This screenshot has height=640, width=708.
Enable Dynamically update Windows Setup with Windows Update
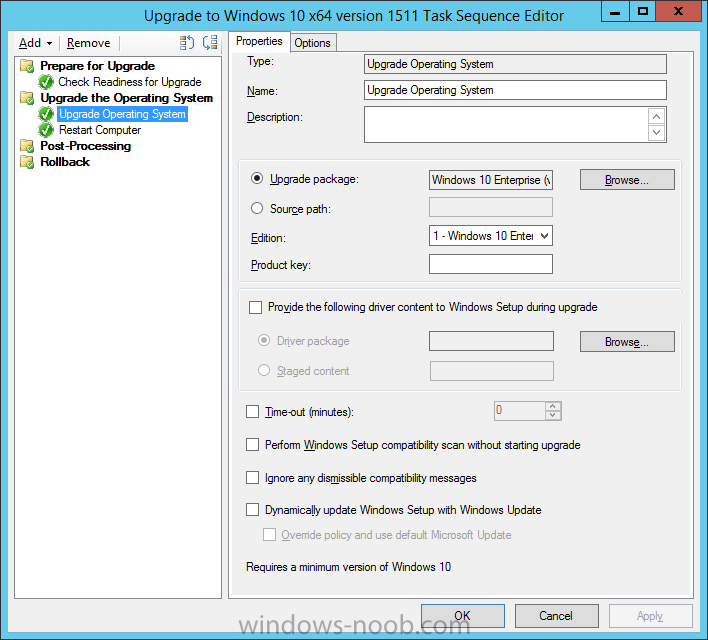point(252,509)
